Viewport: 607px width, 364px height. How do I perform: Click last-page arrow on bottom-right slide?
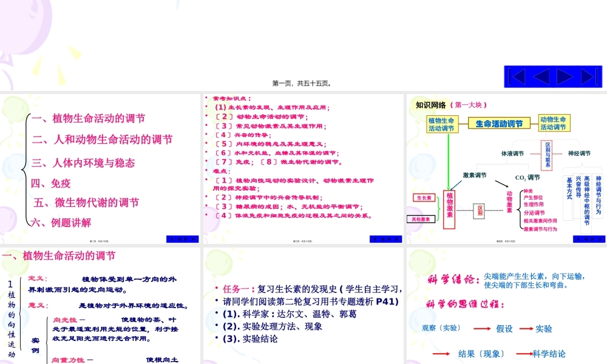(x=599, y=362)
